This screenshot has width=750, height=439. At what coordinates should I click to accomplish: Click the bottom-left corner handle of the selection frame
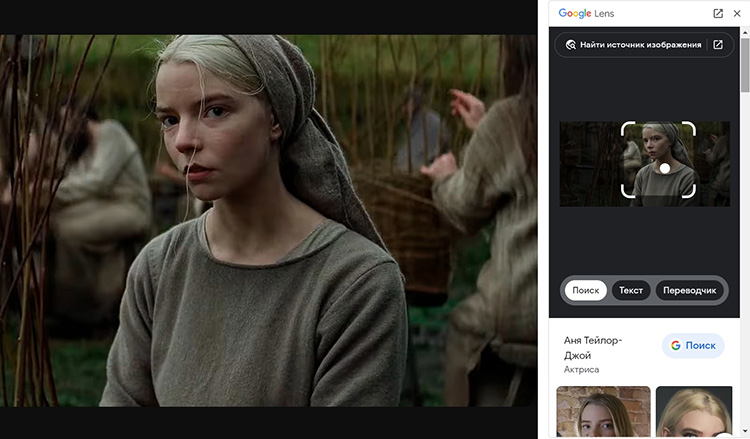[625, 194]
